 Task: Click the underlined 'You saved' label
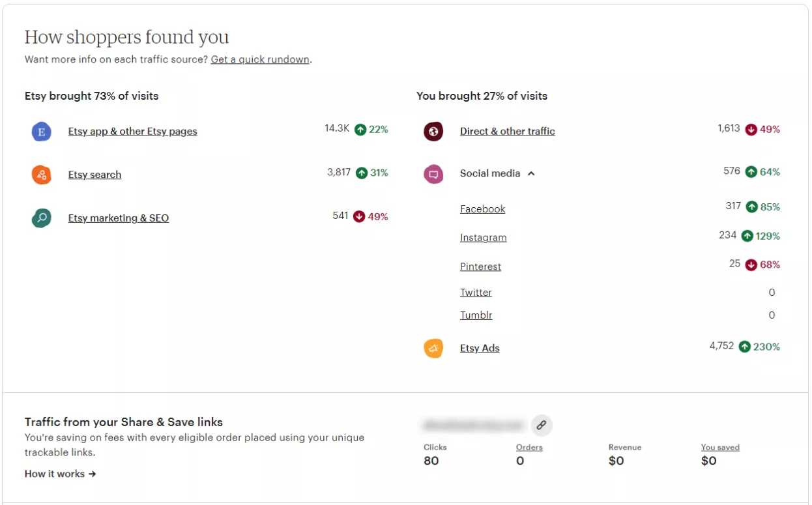click(x=720, y=447)
